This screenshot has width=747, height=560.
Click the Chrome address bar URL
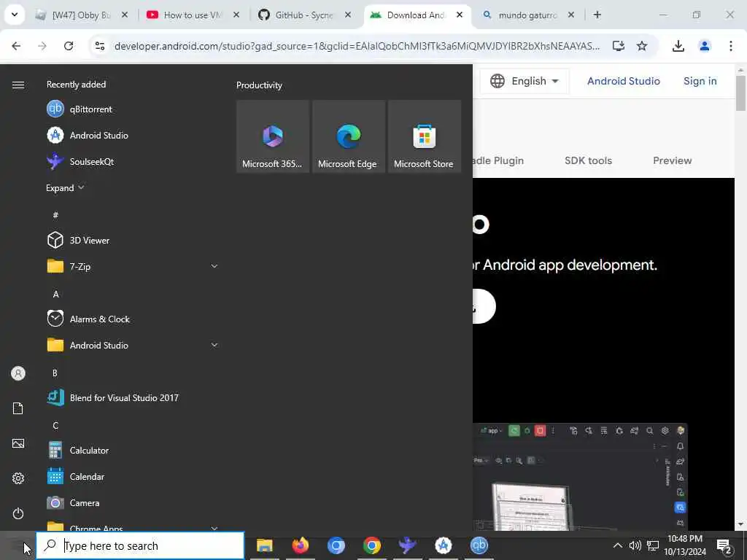(x=357, y=46)
